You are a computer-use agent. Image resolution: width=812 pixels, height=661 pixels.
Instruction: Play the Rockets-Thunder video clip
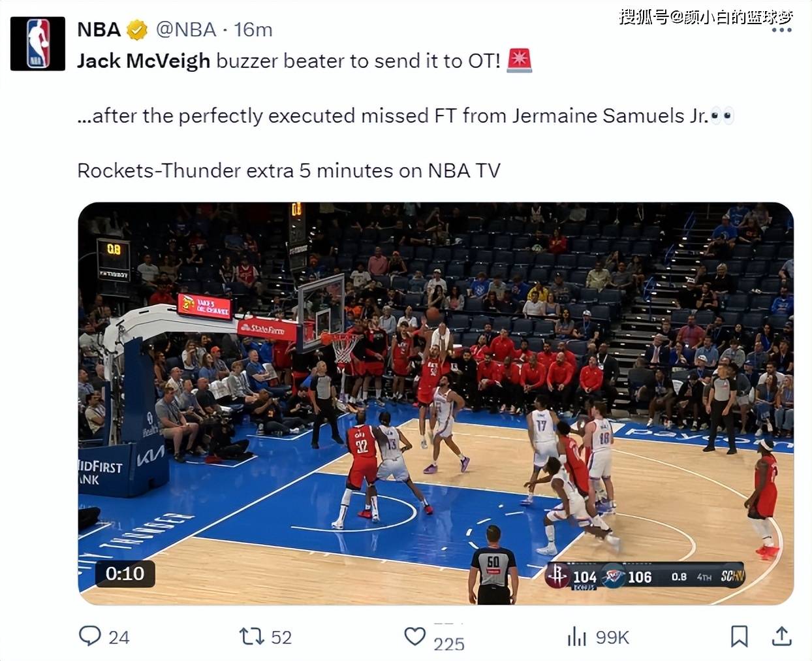pos(436,404)
